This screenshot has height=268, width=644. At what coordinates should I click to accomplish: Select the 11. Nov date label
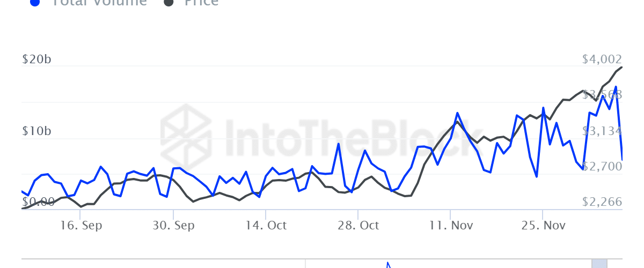pos(451,226)
